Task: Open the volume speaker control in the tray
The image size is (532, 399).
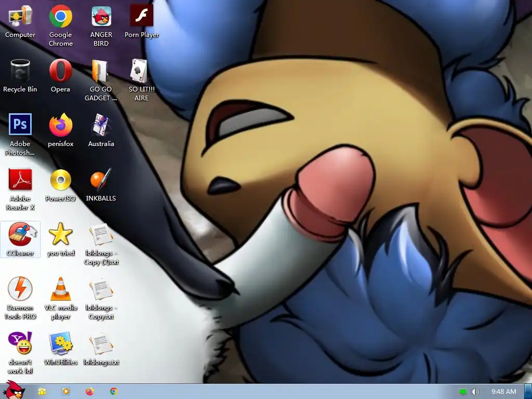Action: [475, 392]
